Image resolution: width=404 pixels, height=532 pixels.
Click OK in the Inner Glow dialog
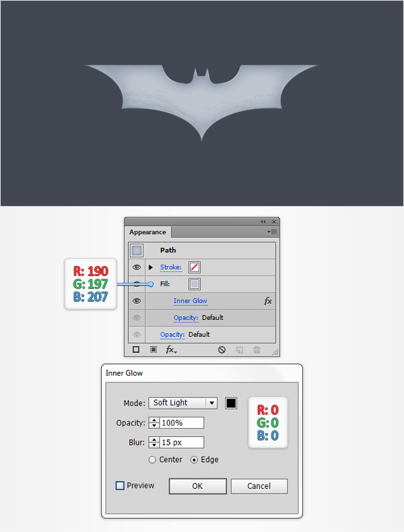[x=198, y=486]
